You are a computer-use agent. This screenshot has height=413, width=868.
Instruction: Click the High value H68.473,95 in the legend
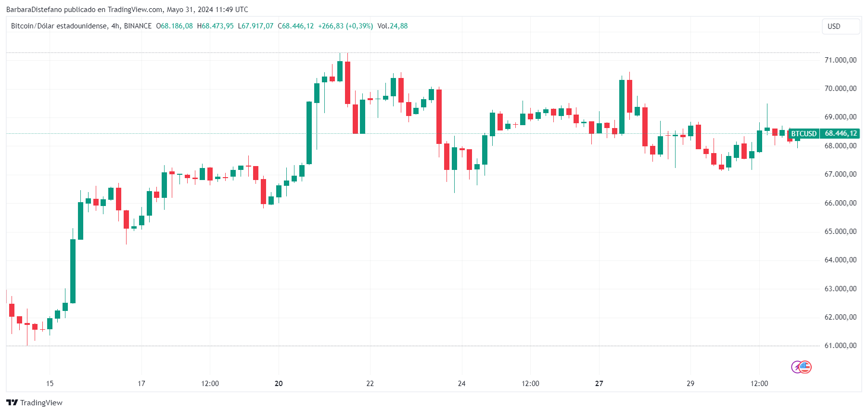(215, 26)
